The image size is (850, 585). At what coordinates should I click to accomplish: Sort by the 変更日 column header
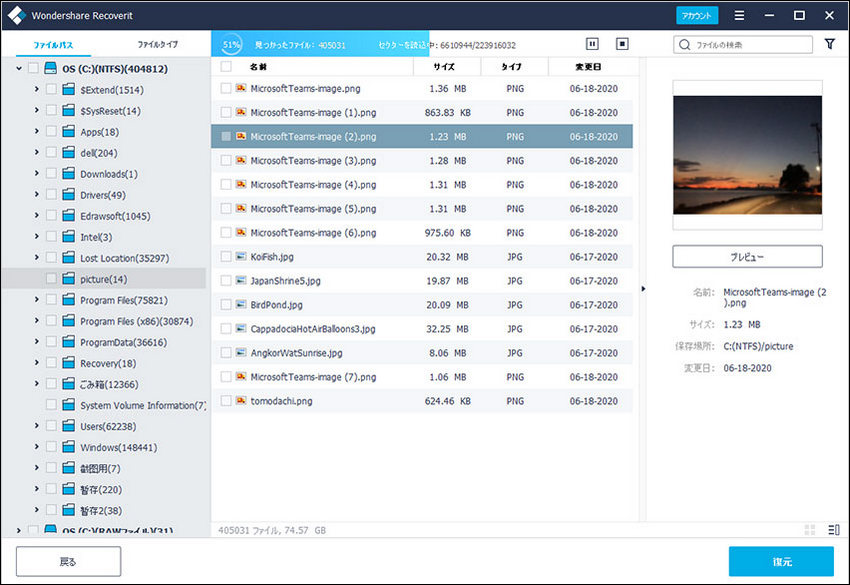tap(588, 67)
